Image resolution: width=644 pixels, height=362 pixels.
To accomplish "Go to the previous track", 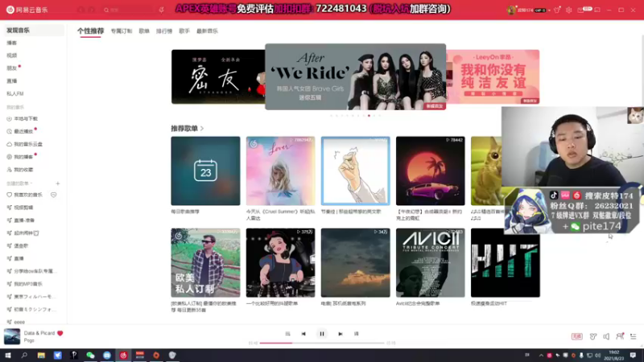I will click(x=303, y=334).
